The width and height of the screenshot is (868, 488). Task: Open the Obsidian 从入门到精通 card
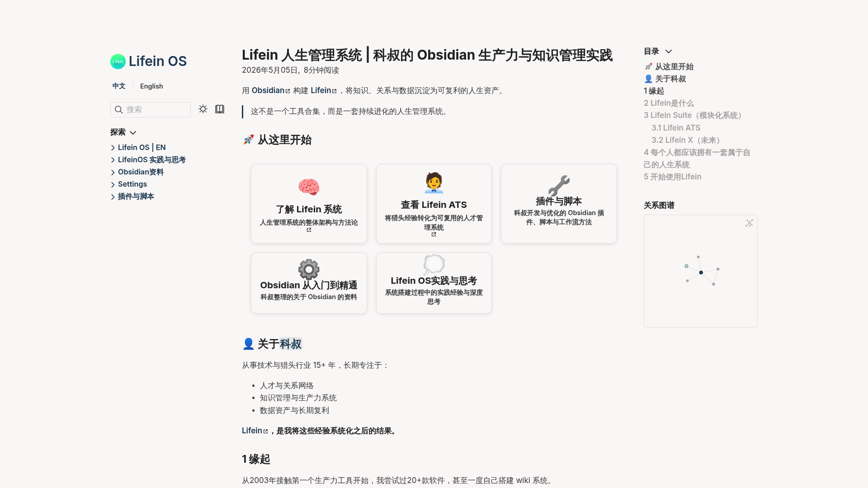coord(309,283)
